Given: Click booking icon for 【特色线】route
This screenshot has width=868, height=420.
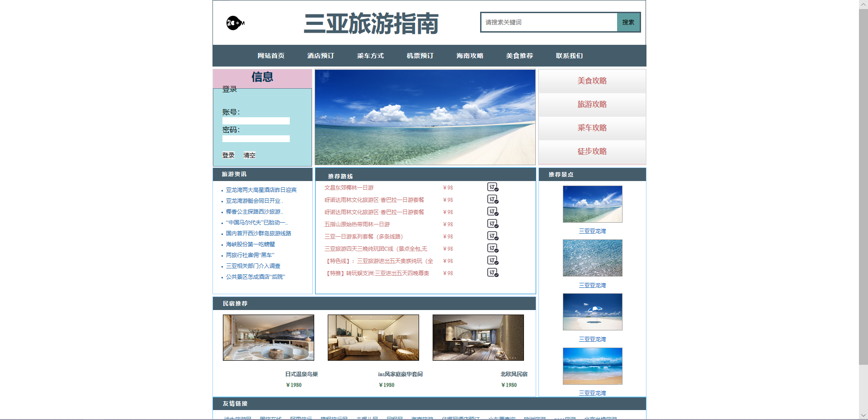Looking at the screenshot, I should [492, 261].
